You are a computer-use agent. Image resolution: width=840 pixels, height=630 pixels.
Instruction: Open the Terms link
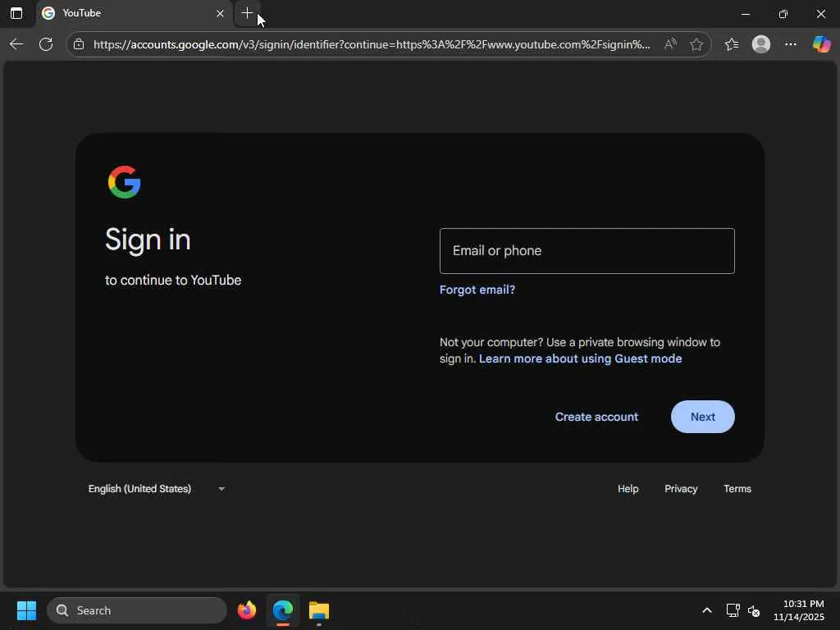(x=737, y=489)
